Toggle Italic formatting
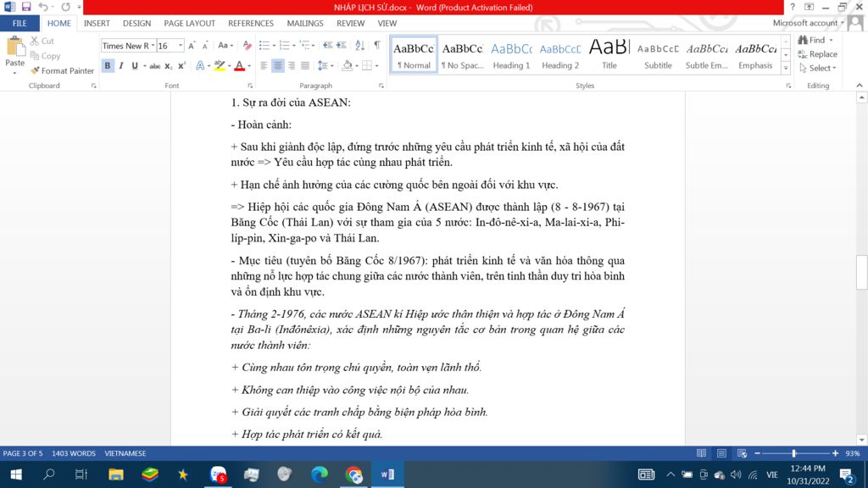 pos(121,66)
